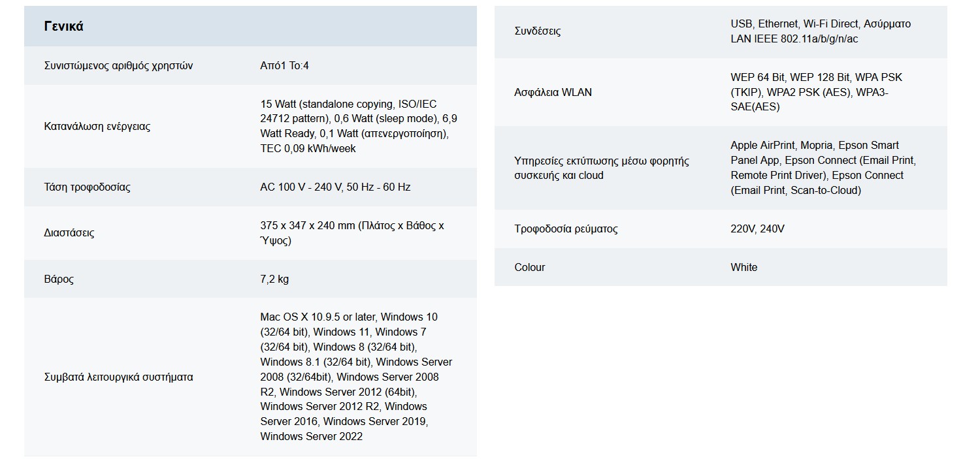
Task: Click the 220V, 240V value
Action: click(757, 229)
